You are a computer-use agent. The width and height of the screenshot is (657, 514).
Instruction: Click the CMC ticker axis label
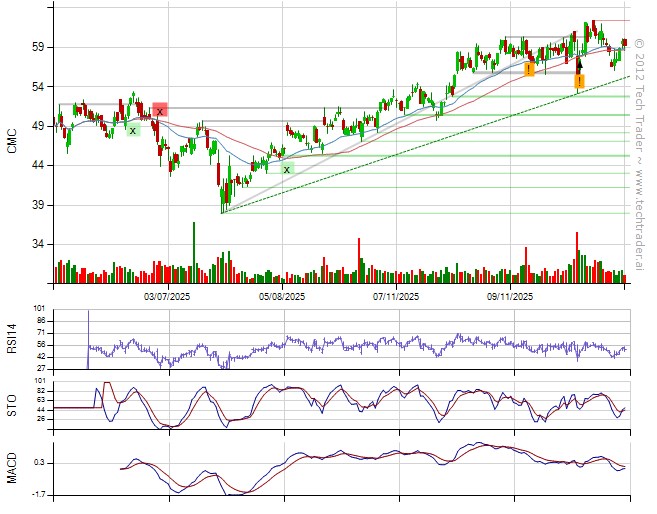(x=12, y=141)
